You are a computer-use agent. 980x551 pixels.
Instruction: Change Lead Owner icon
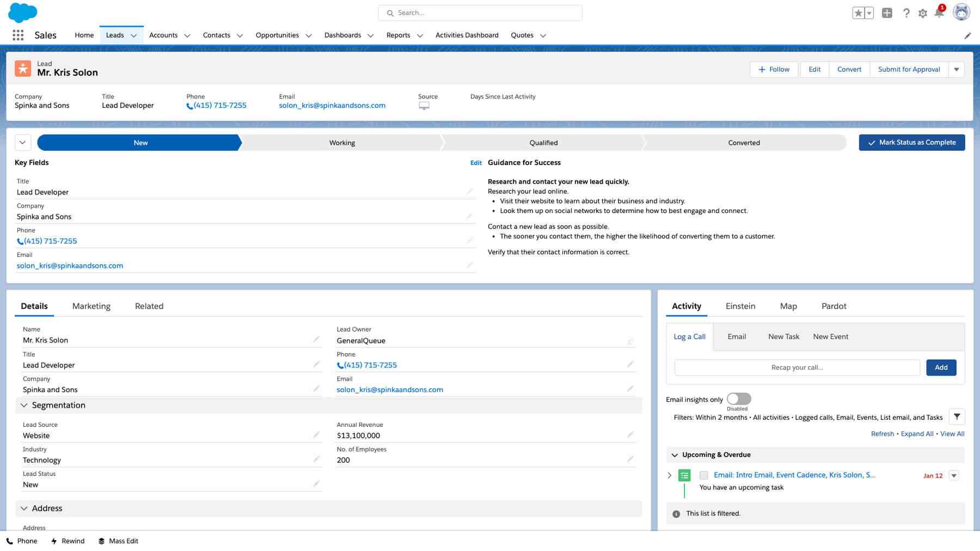(630, 341)
